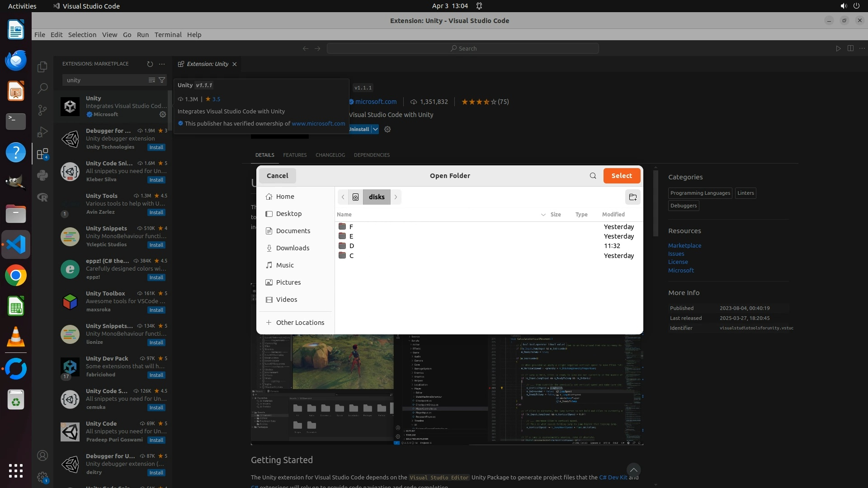Open the Terminal menu
Image resolution: width=868 pixels, height=488 pixels.
click(x=168, y=35)
